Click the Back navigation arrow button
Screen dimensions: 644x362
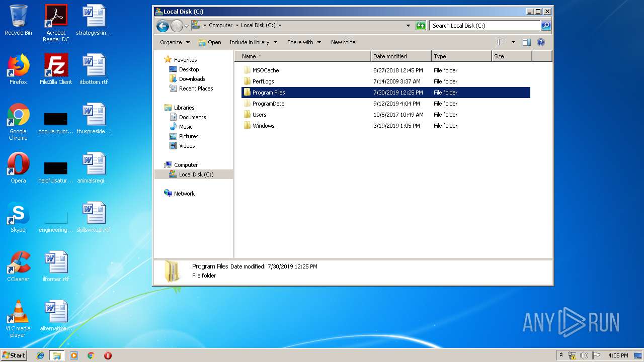[x=162, y=26]
